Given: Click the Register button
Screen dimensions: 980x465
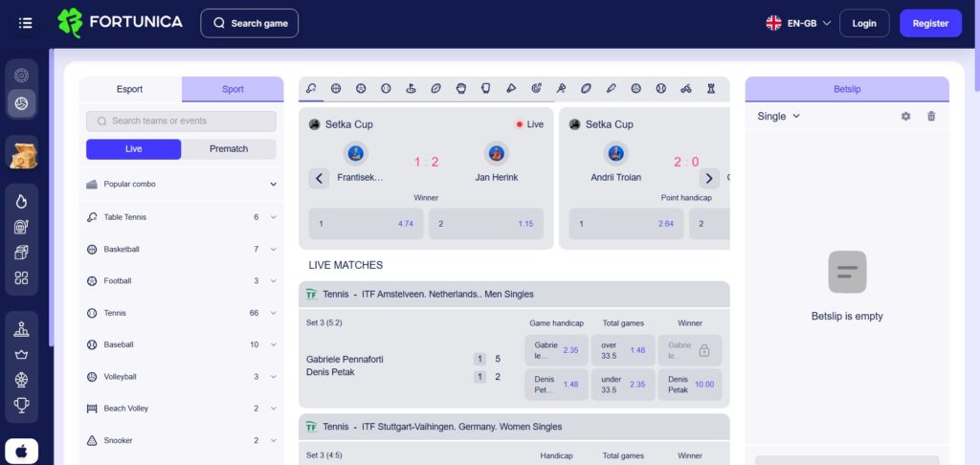Looking at the screenshot, I should click(x=930, y=23).
